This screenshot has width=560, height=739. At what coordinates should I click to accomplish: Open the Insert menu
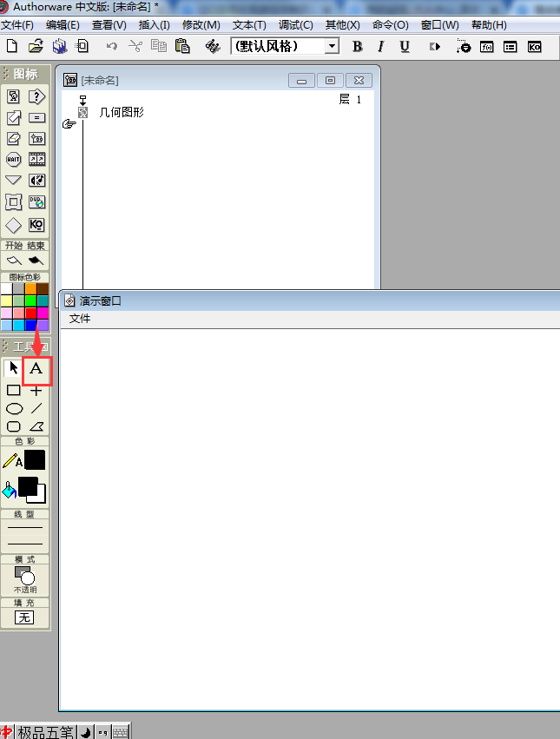pos(155,25)
